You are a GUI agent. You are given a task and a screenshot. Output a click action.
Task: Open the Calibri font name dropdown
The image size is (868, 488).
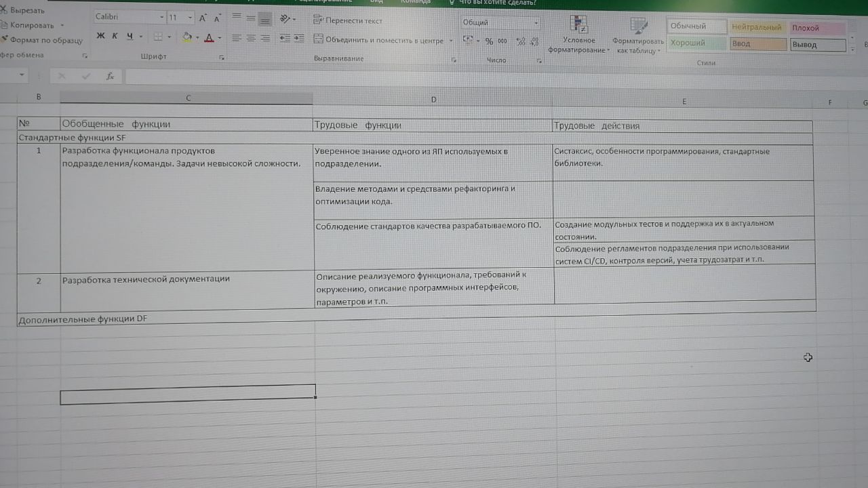[x=161, y=17]
